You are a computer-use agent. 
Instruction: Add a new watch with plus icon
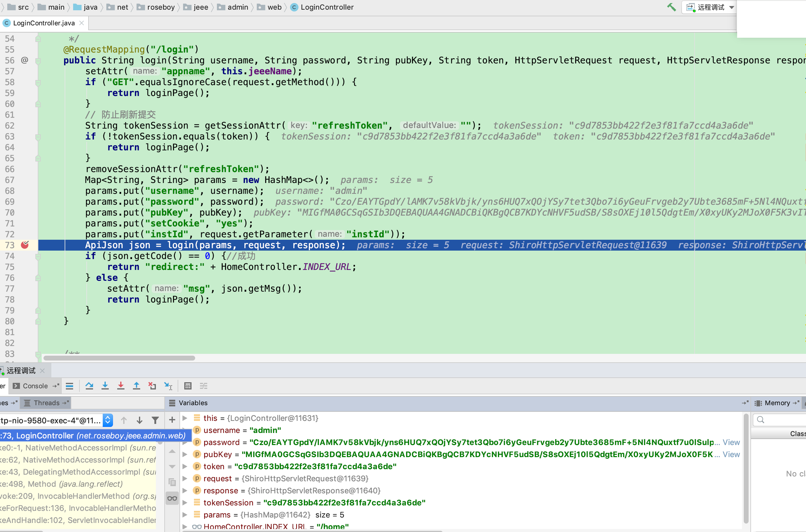click(x=172, y=420)
